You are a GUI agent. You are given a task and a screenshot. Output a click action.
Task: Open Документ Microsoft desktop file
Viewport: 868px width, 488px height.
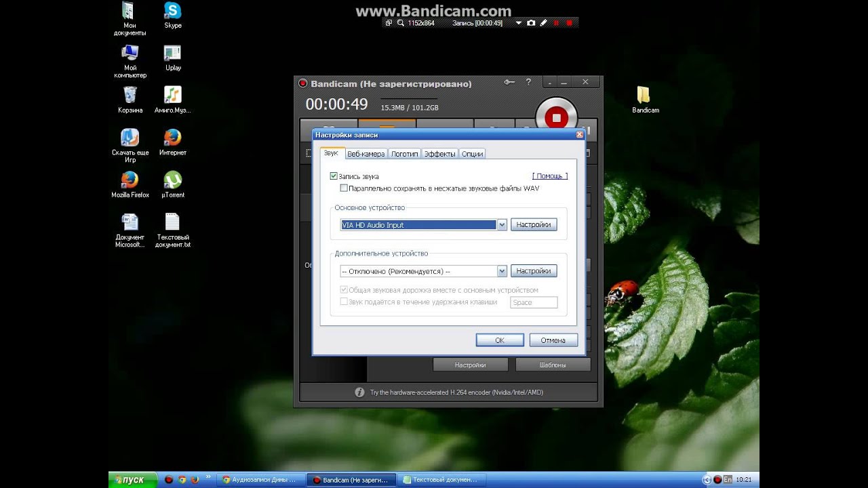(130, 230)
